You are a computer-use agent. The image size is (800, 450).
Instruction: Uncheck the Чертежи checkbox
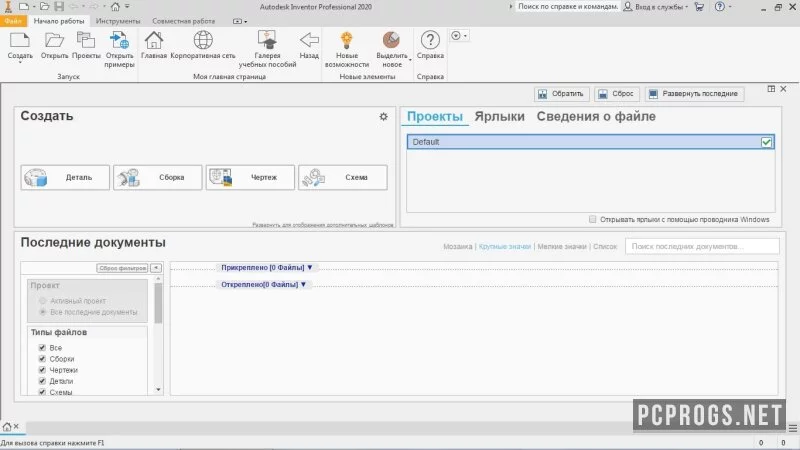pos(42,370)
